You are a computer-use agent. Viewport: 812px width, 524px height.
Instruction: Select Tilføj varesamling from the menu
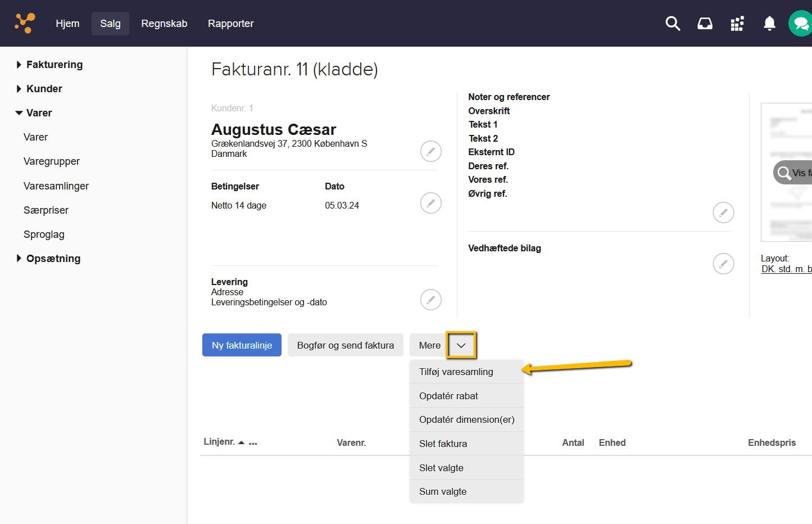[x=456, y=372]
